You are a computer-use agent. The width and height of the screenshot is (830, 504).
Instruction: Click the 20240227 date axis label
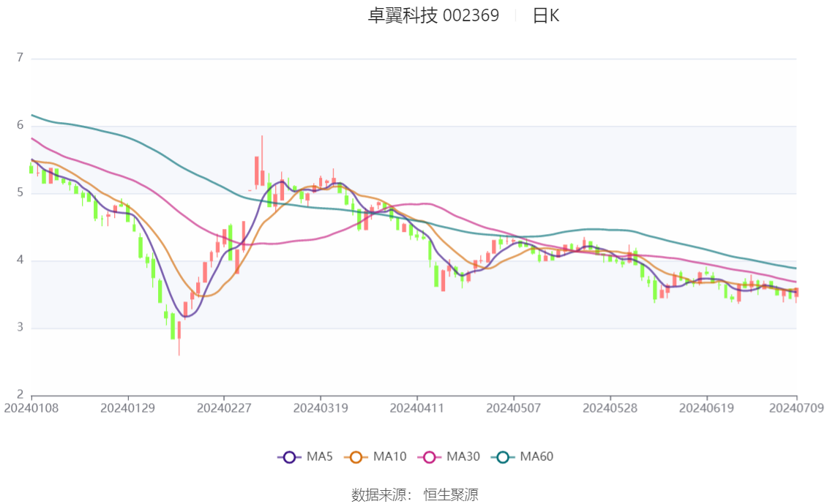tap(224, 408)
